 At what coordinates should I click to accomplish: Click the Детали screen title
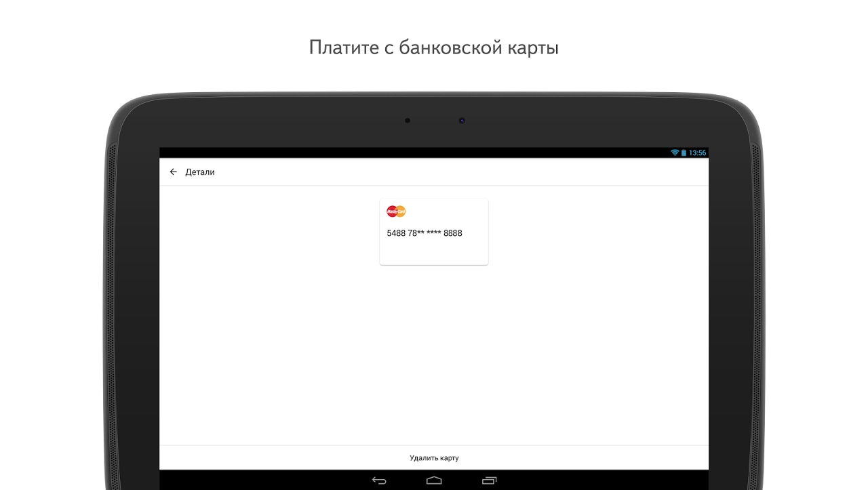[200, 172]
